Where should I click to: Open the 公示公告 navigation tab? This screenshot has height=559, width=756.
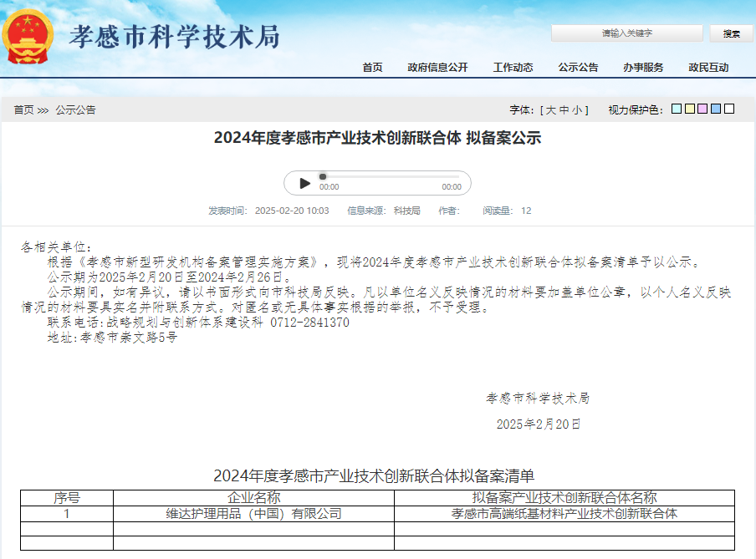pyautogui.click(x=578, y=68)
